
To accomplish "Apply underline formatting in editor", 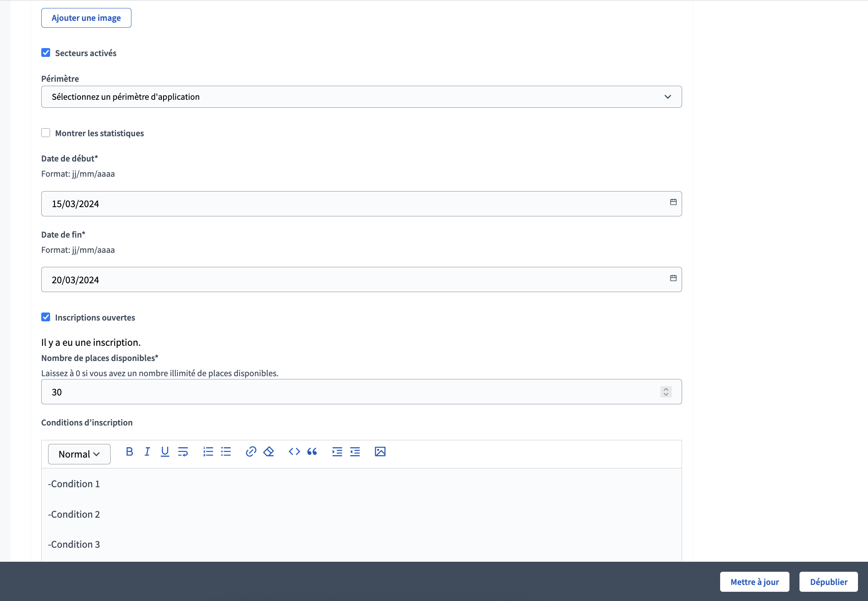I will [x=165, y=452].
